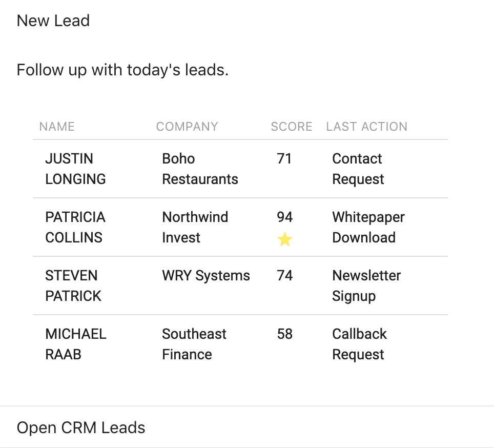The height and width of the screenshot is (448, 494).
Task: Select lead Michael Raab
Action: 76,344
